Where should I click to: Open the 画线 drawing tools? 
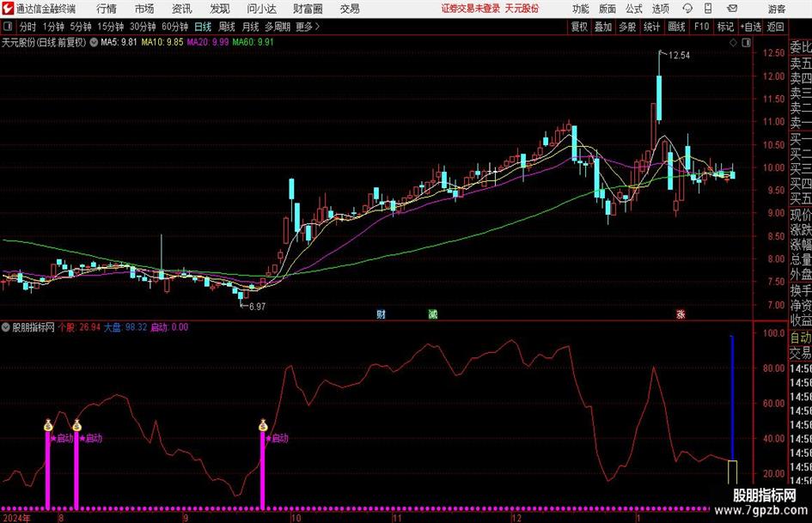point(676,27)
